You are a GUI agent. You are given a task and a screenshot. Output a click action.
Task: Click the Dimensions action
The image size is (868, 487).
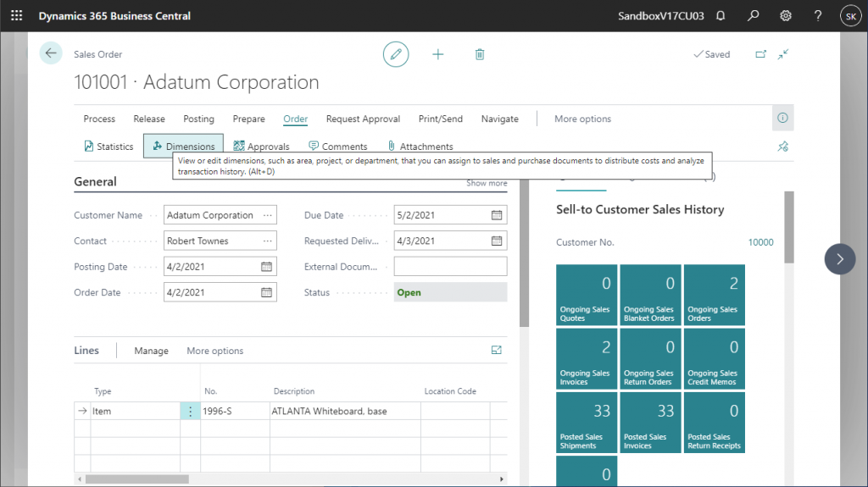coord(183,146)
